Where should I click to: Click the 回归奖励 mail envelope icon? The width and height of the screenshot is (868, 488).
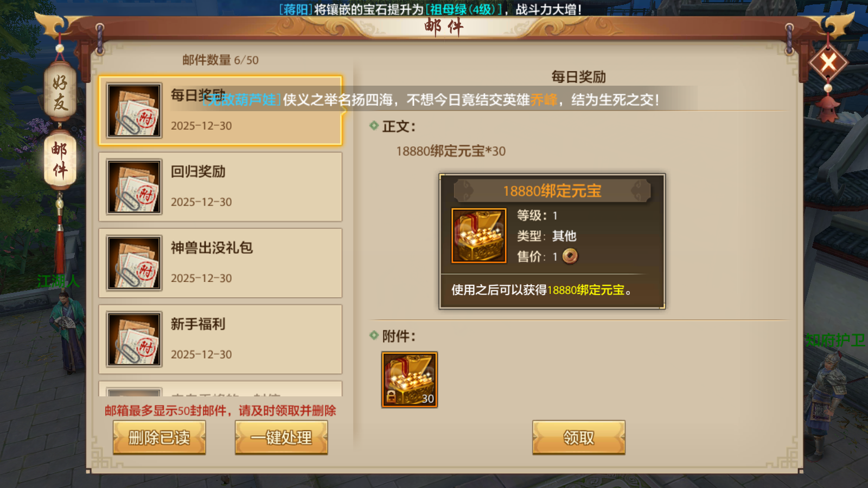tap(134, 187)
